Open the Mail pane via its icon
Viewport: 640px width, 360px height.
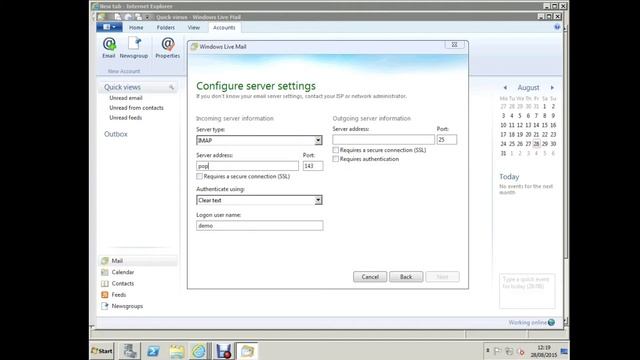tap(105, 261)
